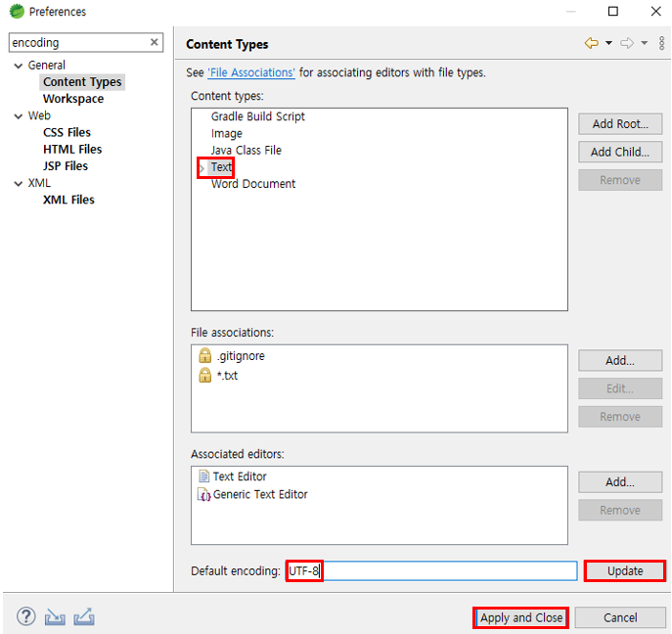672x634 pixels.
Task: Open CSS Files preferences
Action: coord(67,132)
